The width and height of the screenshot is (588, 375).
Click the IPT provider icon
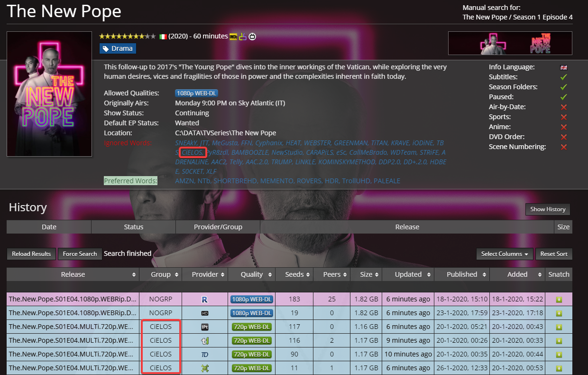pos(205,327)
